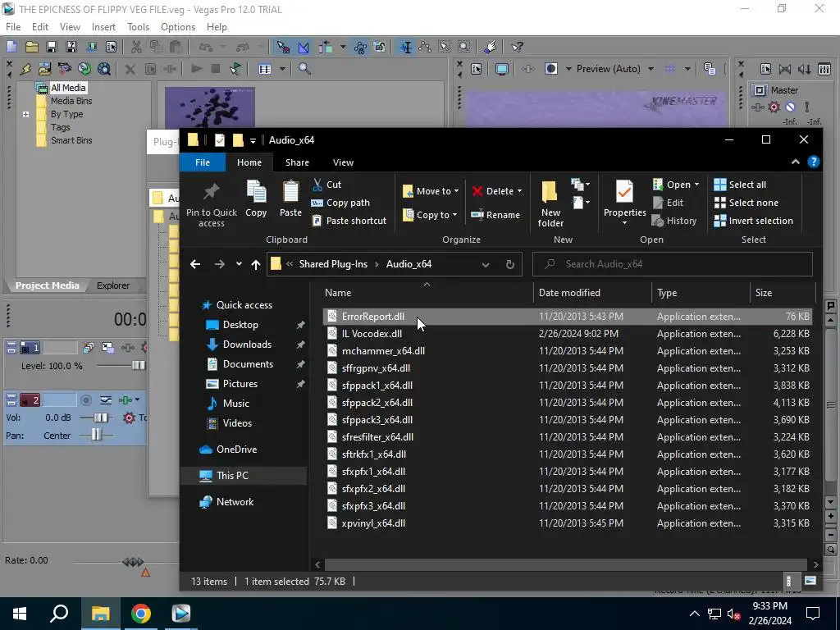Click Downmix Output icon in Master panel

(x=785, y=69)
